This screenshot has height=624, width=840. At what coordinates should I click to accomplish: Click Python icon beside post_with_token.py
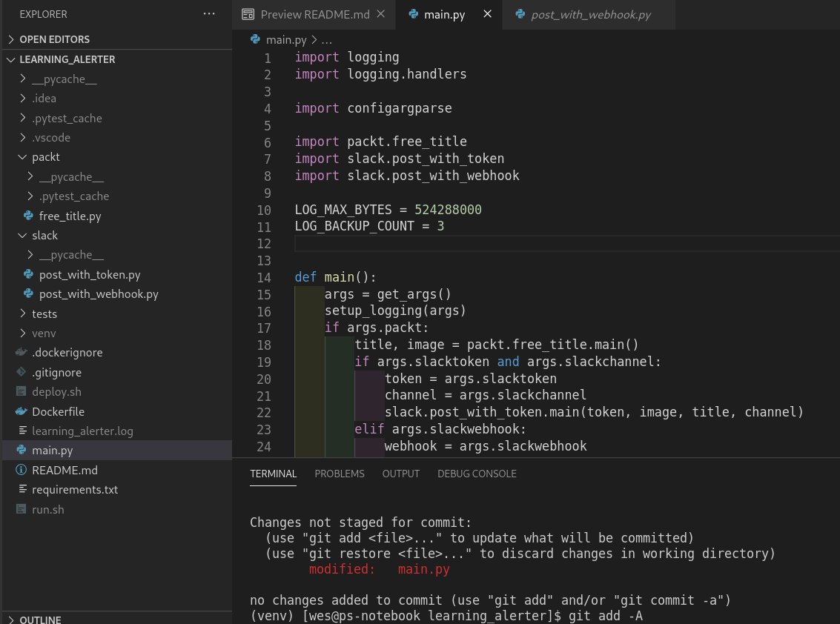pyautogui.click(x=28, y=274)
